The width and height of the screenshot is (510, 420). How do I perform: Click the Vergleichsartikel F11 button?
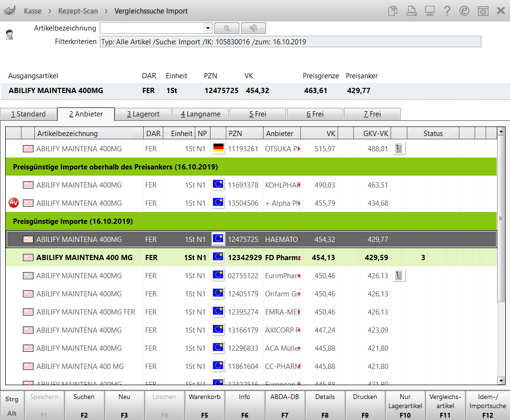click(x=445, y=405)
